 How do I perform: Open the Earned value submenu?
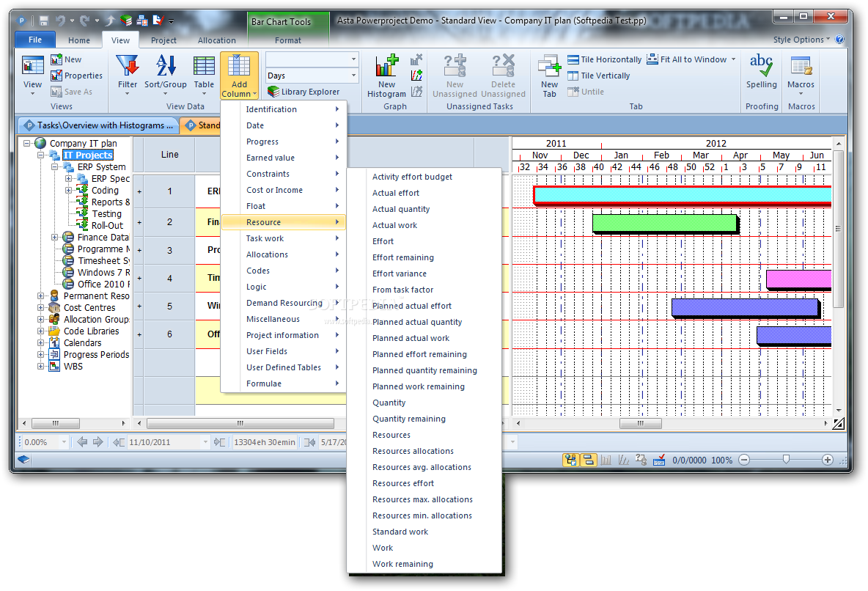(x=284, y=158)
